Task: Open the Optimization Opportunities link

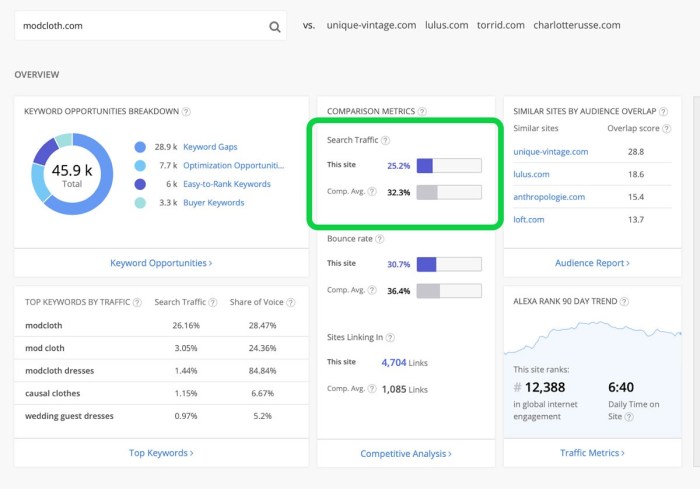Action: (233, 166)
